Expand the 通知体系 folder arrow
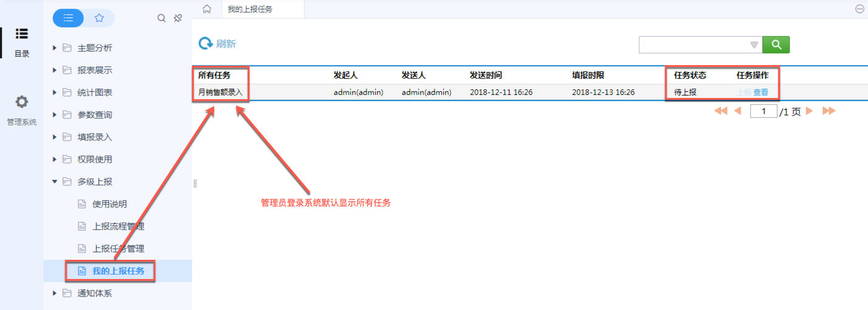868x310 pixels. [54, 293]
